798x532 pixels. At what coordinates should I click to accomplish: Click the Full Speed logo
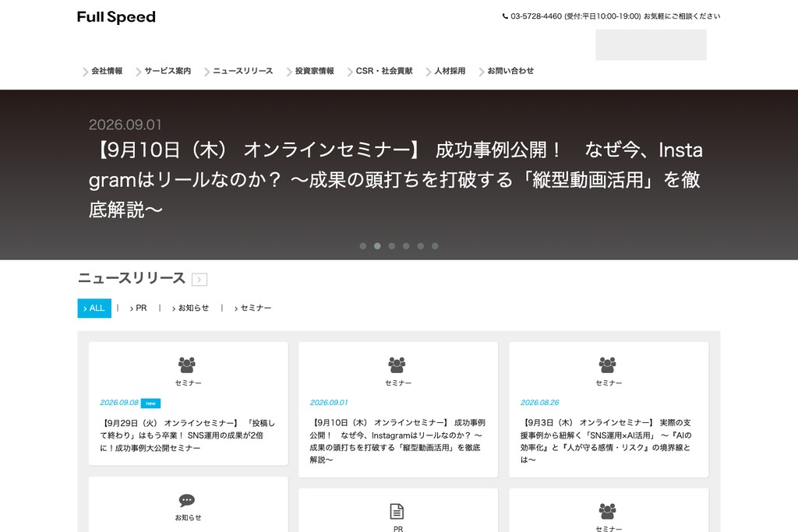pos(116,17)
